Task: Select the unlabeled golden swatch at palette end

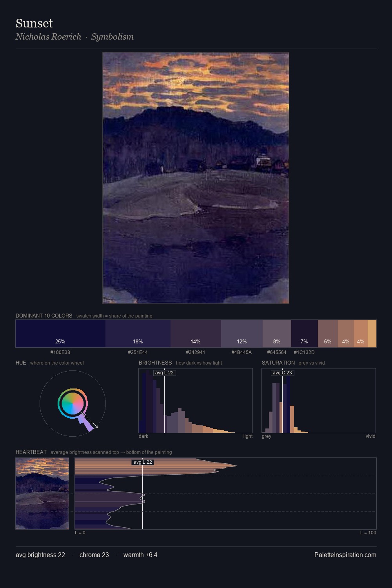Action: click(372, 334)
